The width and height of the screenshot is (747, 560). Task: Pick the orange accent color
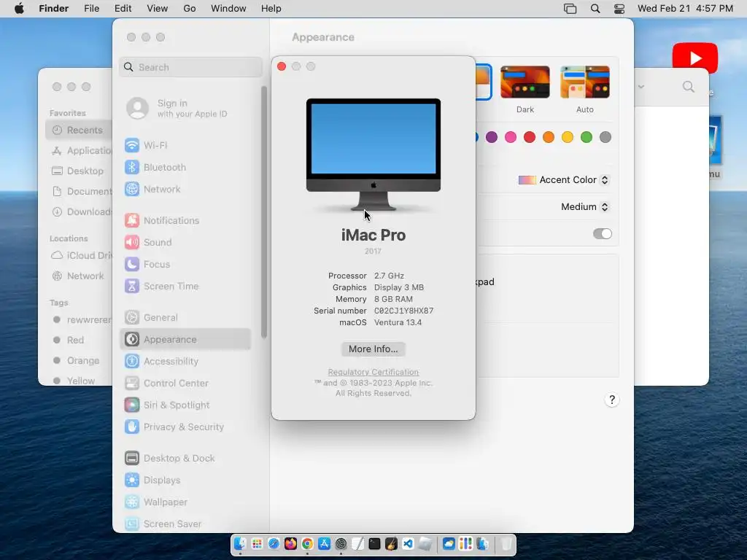click(549, 137)
